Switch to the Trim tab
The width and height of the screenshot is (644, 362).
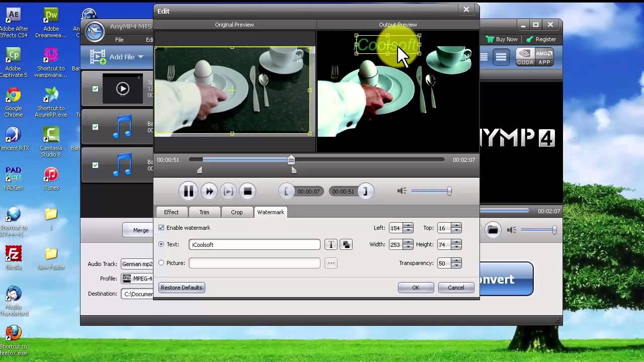pos(204,212)
